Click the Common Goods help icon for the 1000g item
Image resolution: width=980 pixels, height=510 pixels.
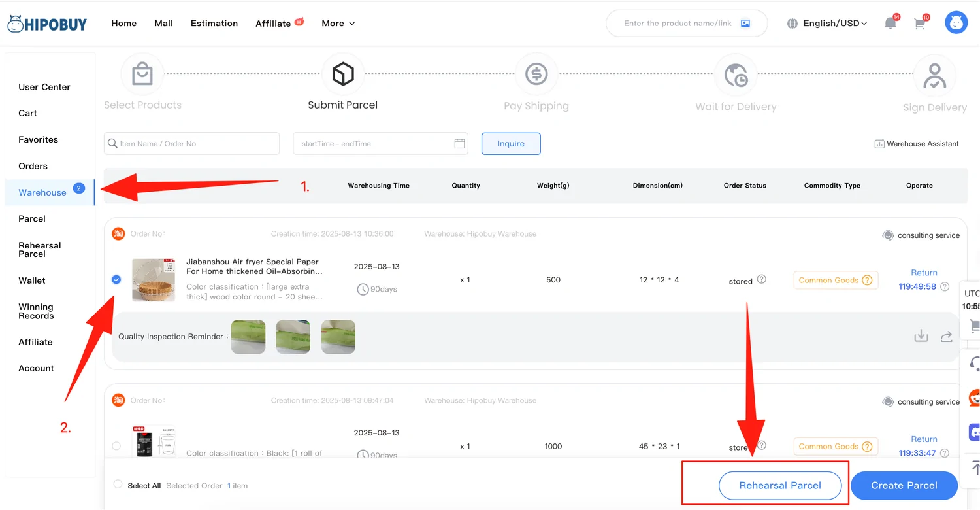tap(867, 447)
